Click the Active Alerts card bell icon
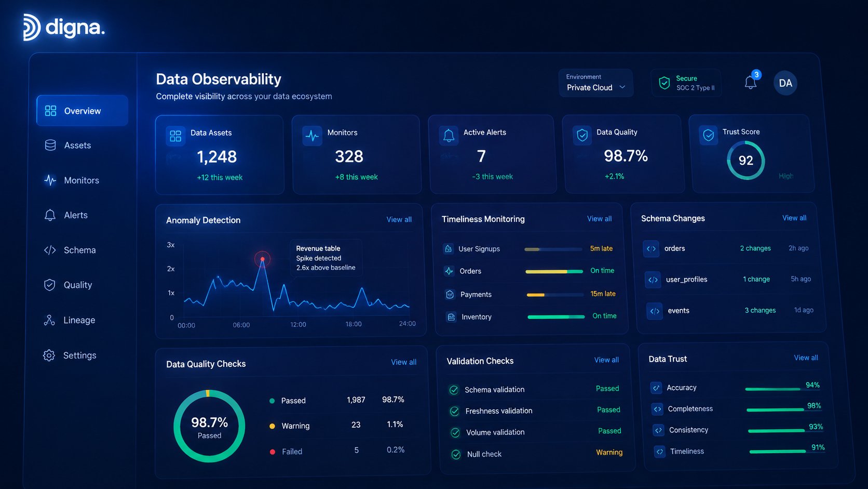This screenshot has height=489, width=868. tap(449, 136)
